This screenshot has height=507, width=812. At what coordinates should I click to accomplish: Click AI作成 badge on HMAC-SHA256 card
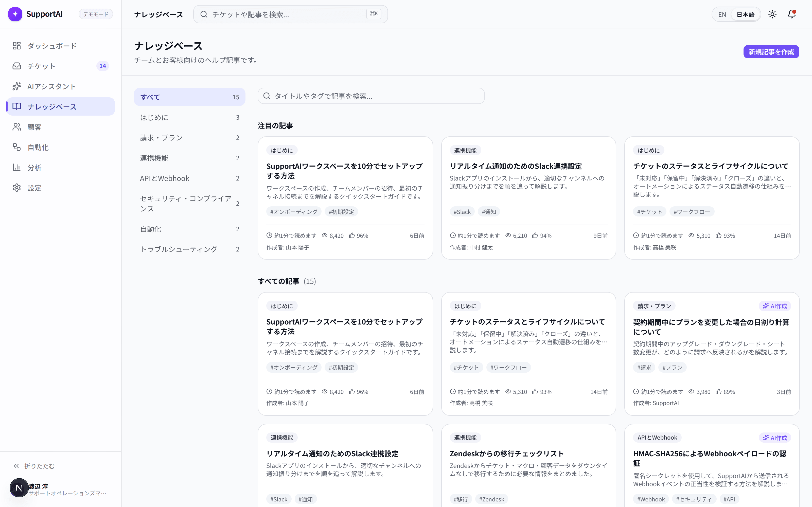pos(775,438)
